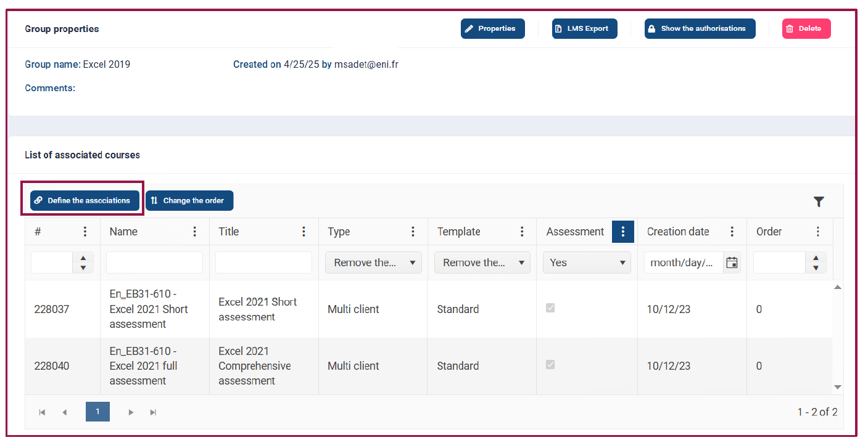The width and height of the screenshot is (868, 448).
Task: Open the calendar date picker icon
Action: coord(732,263)
